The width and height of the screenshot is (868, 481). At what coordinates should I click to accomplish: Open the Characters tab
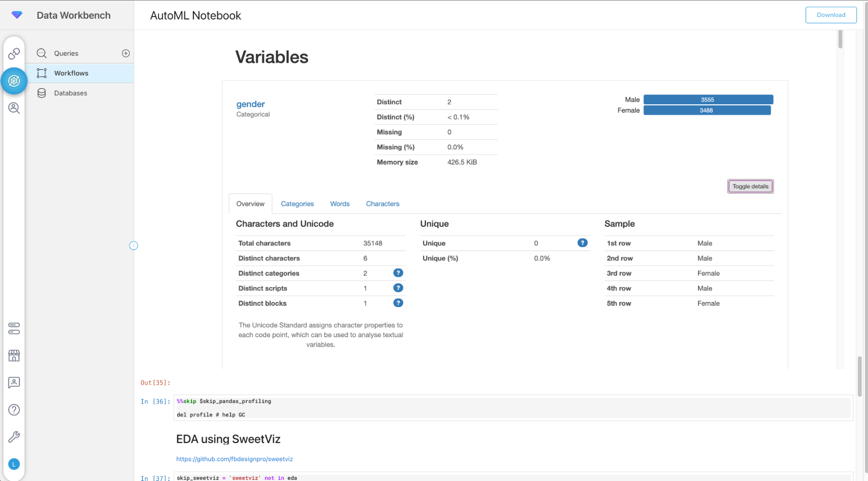pos(382,204)
